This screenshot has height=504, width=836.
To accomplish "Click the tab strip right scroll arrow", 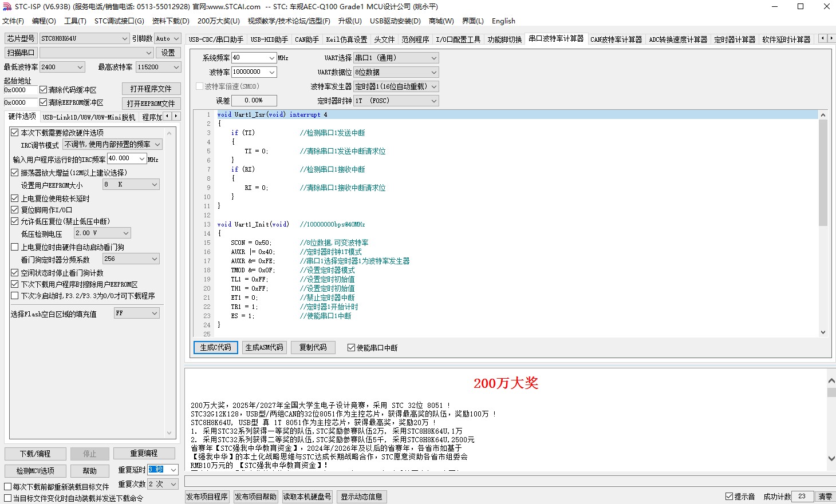I will pos(831,38).
